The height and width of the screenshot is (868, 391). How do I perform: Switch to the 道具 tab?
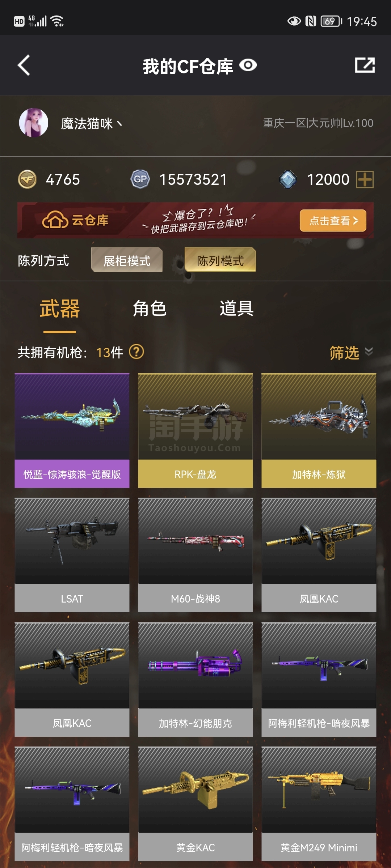236,309
